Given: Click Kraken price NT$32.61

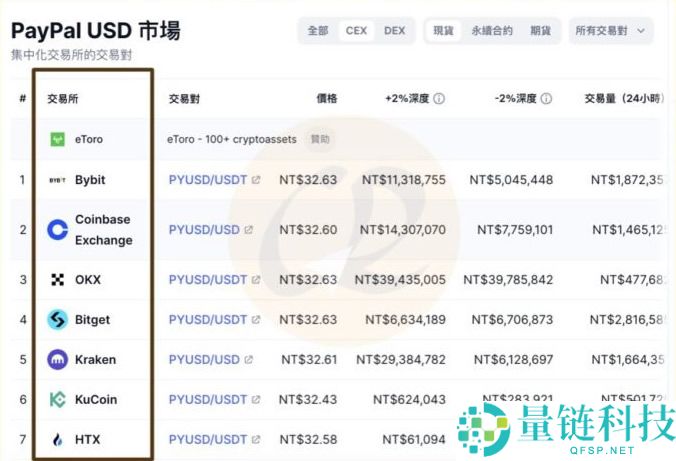Looking at the screenshot, I should tap(309, 360).
